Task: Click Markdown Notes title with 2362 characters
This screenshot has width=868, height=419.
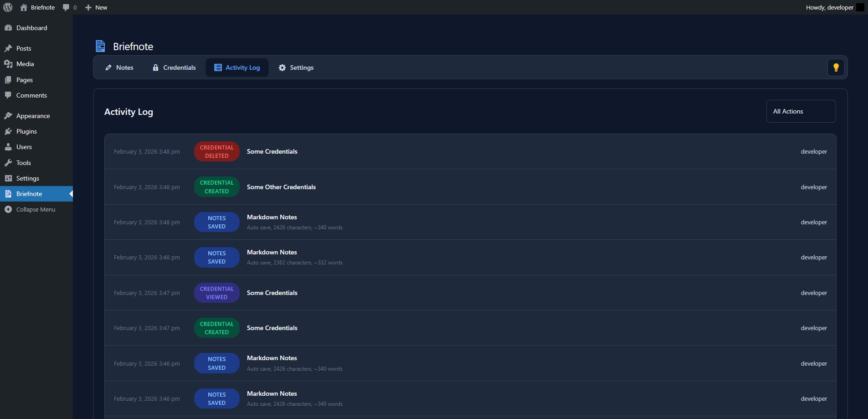Action: 272,252
